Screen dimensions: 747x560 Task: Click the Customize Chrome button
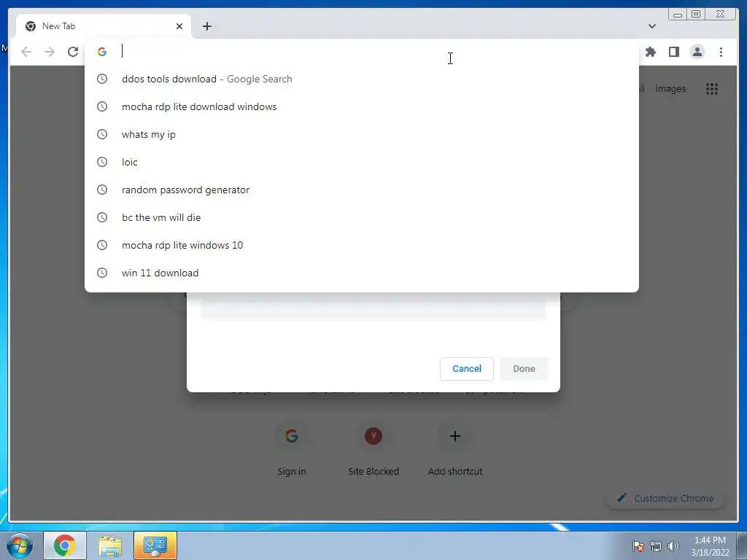tap(665, 498)
